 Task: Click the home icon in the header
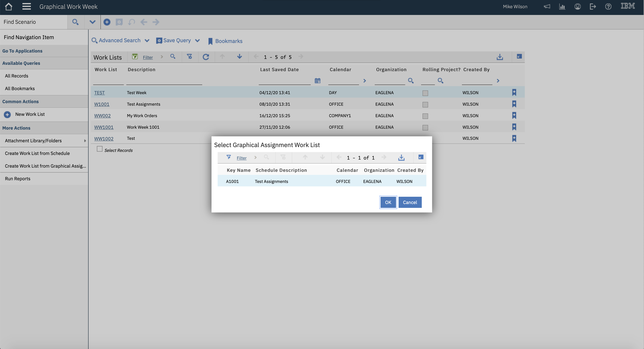click(8, 7)
